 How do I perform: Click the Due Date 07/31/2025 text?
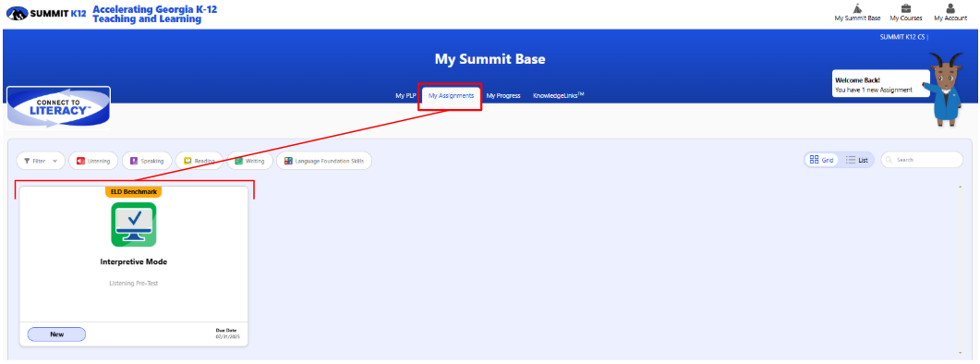(x=226, y=334)
